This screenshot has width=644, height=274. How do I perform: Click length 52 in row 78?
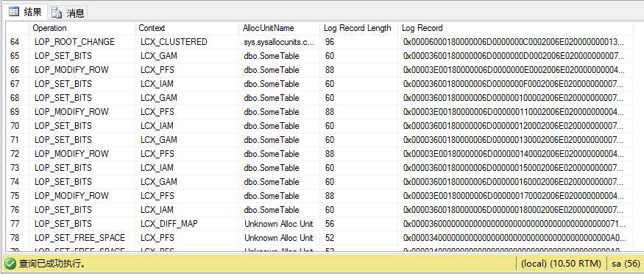[330, 237]
